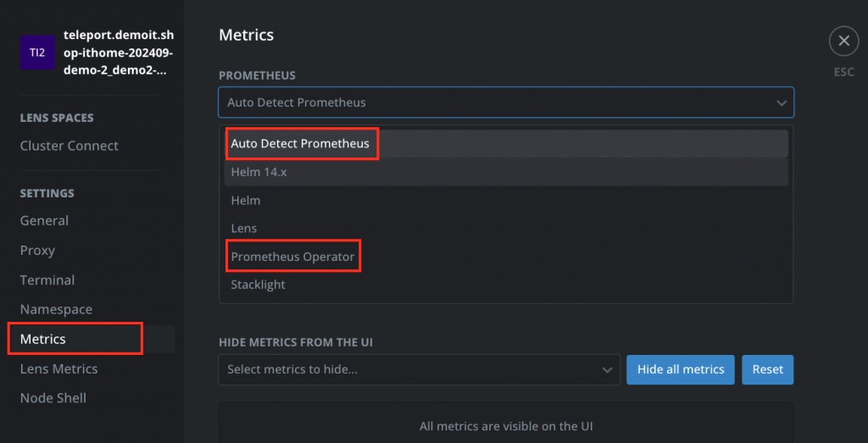This screenshot has width=868, height=443.
Task: Open Node Shell settings
Action: [x=53, y=398]
